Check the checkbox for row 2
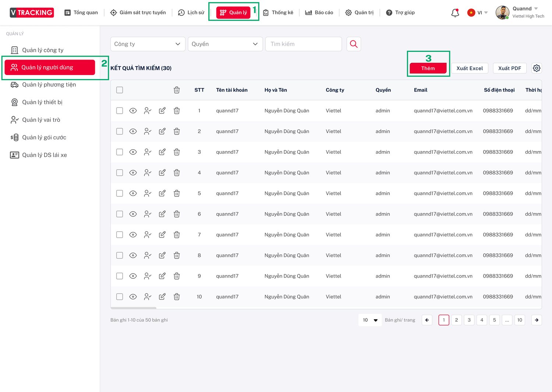This screenshot has height=392, width=552. click(120, 131)
